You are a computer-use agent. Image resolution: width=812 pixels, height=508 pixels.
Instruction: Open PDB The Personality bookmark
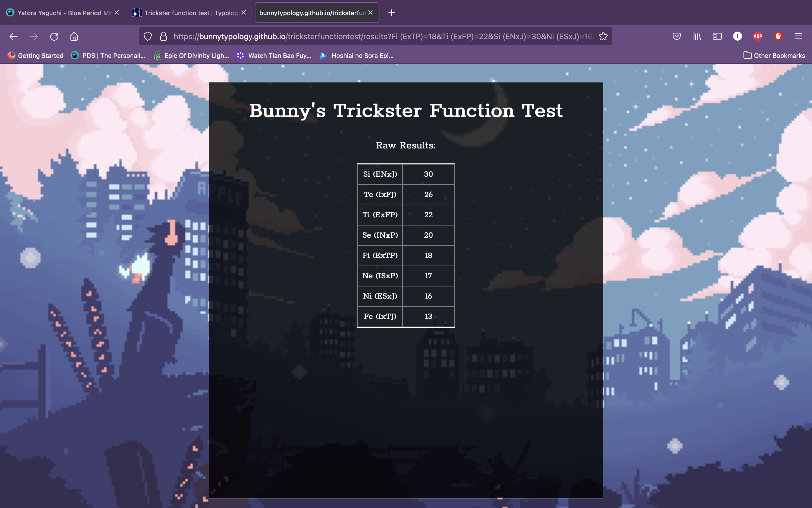pos(108,55)
